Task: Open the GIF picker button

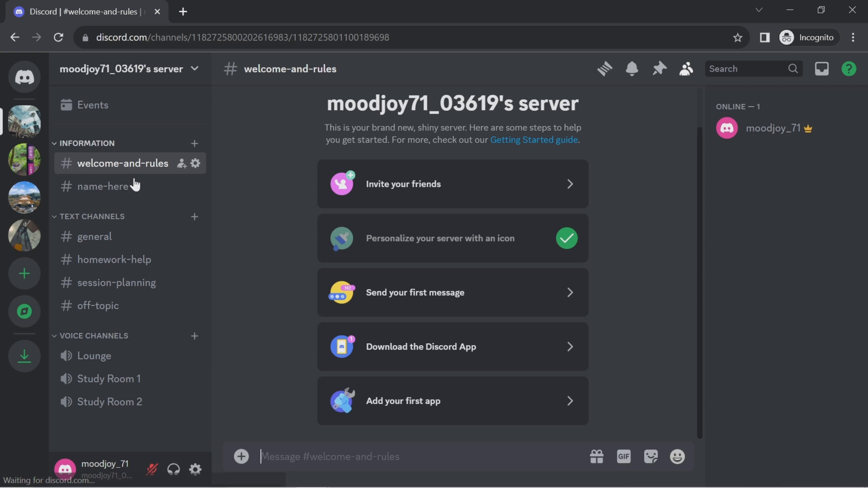Action: click(624, 457)
